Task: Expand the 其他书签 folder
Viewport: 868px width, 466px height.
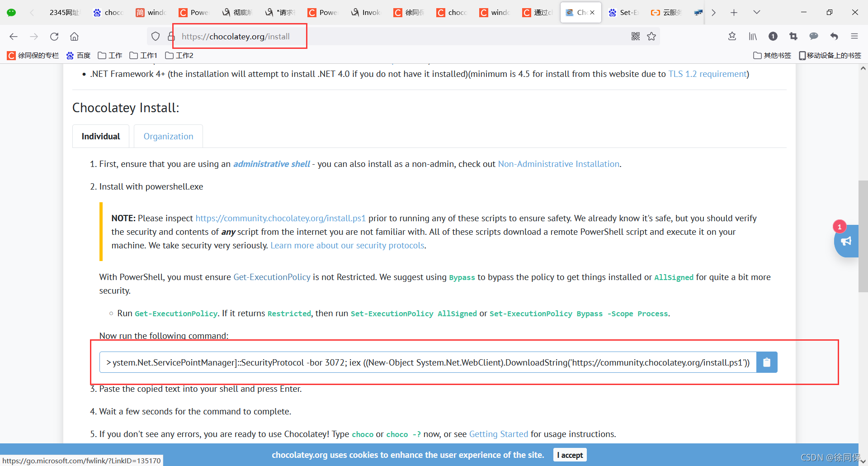Action: point(772,56)
